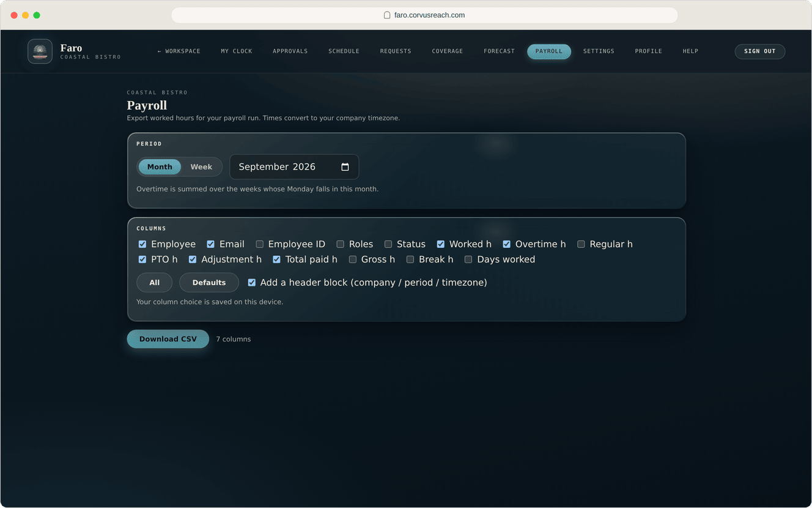Open the Settings page
This screenshot has height=508, width=812.
point(599,51)
